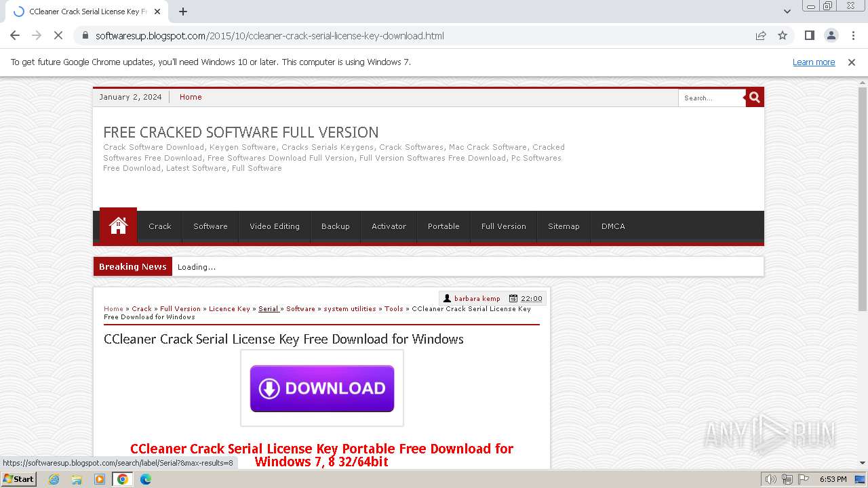Click the Home breadcrumb link
Viewport: 868px width, 488px height.
coord(113,308)
